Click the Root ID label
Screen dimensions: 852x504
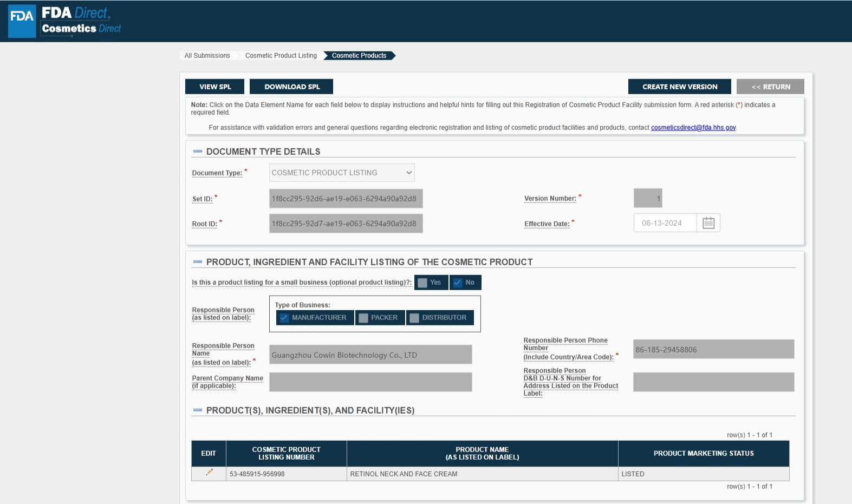coord(205,224)
